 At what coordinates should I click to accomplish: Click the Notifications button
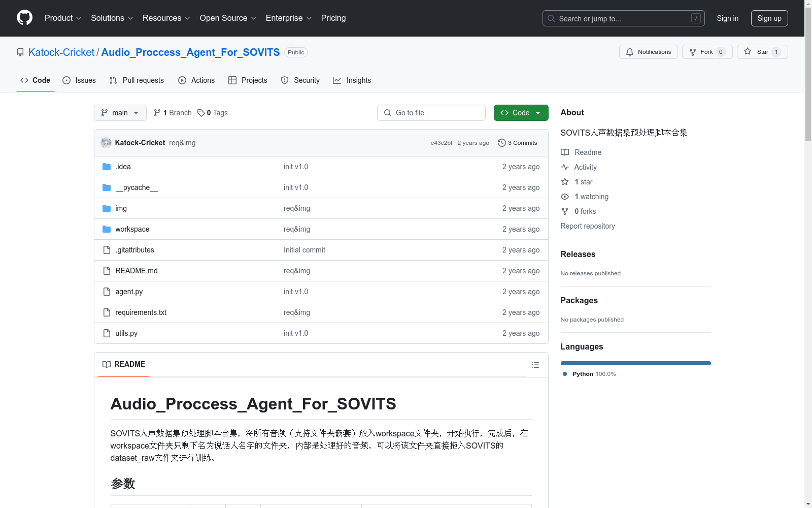[x=649, y=52]
